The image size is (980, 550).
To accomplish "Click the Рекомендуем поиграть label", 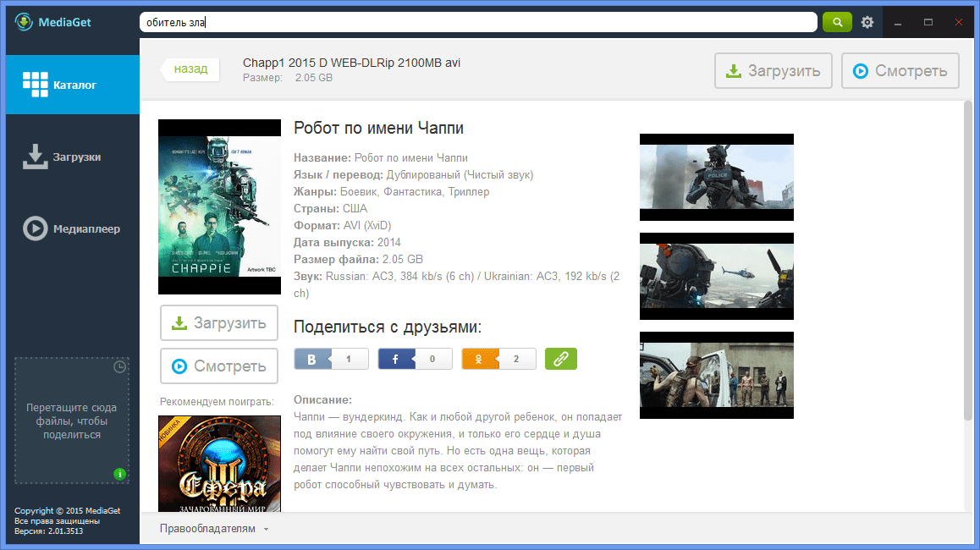I will [x=217, y=401].
